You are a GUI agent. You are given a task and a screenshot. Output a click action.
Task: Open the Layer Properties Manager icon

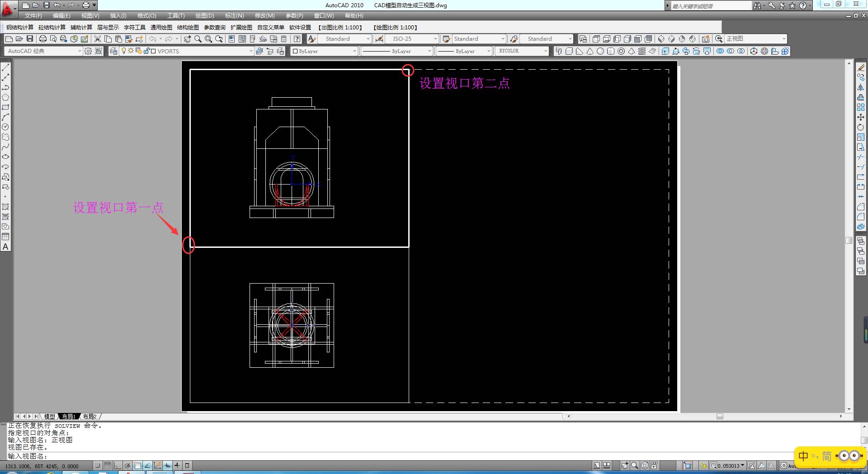coord(113,51)
